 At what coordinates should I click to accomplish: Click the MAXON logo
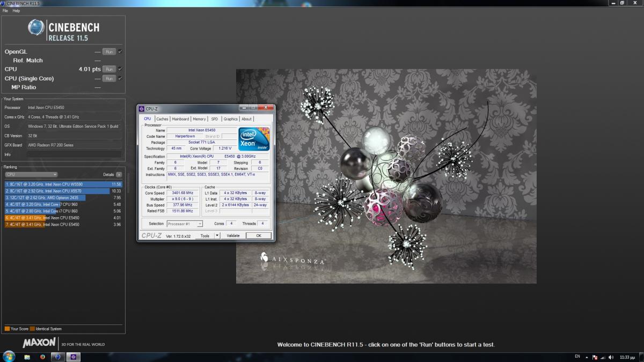tap(39, 343)
